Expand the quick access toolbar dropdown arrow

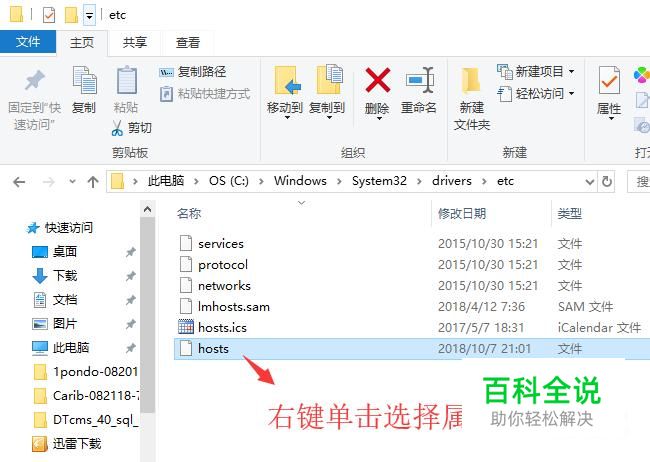pyautogui.click(x=89, y=16)
